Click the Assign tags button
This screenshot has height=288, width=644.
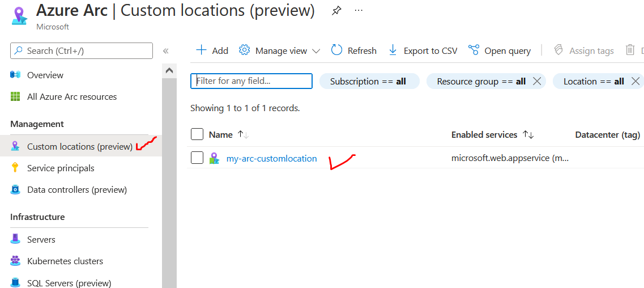coord(583,50)
